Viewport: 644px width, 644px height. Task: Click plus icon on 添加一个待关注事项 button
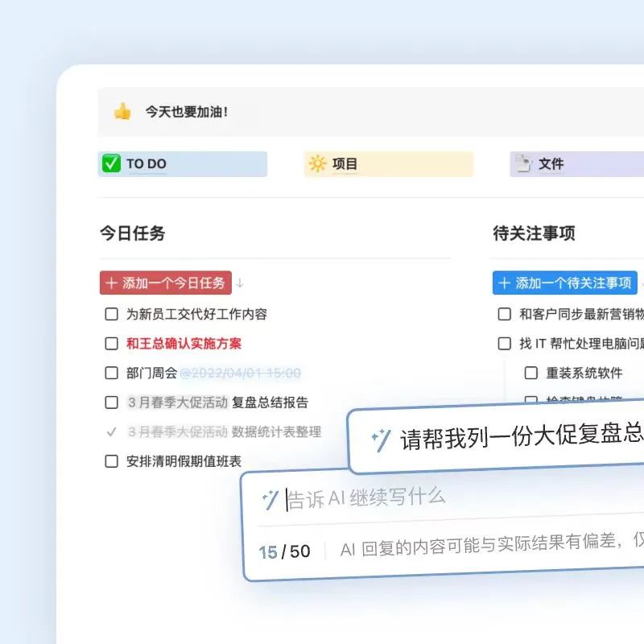pyautogui.click(x=505, y=283)
